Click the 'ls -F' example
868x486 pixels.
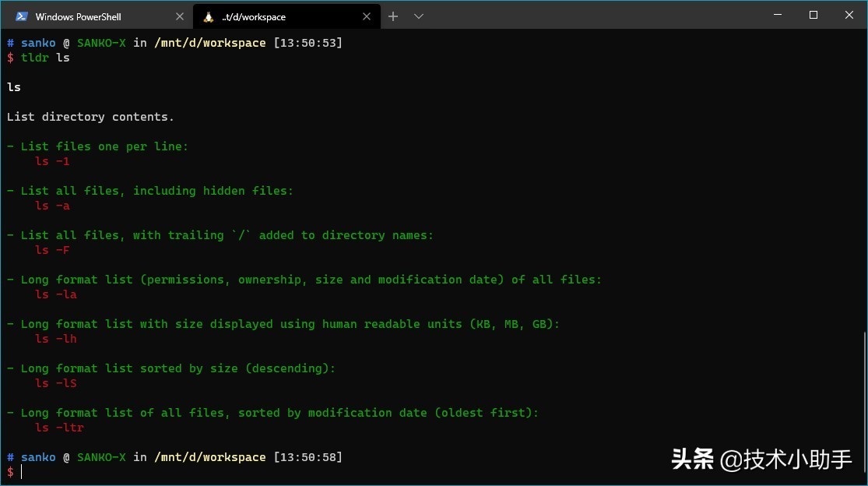[x=53, y=250]
